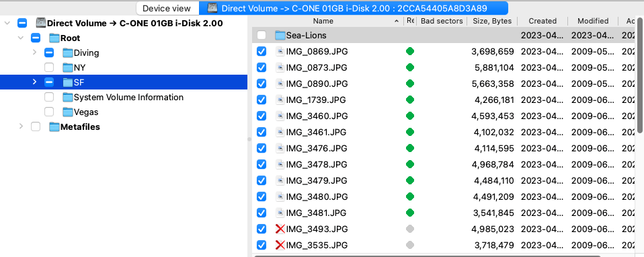The width and height of the screenshot is (644, 257).
Task: Click the vertical scrollbar of file list
Action: (x=641, y=76)
